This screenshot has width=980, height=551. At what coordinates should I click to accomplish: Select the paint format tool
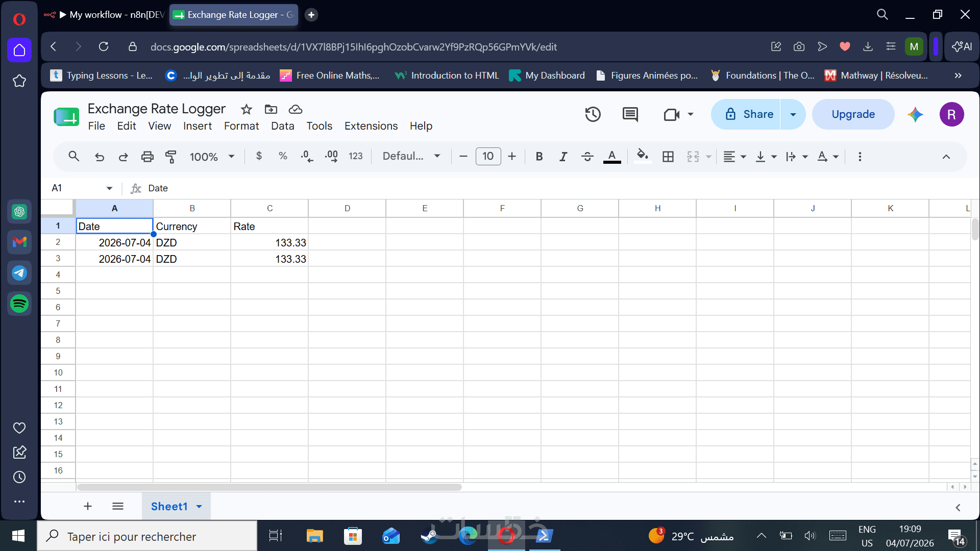171,157
